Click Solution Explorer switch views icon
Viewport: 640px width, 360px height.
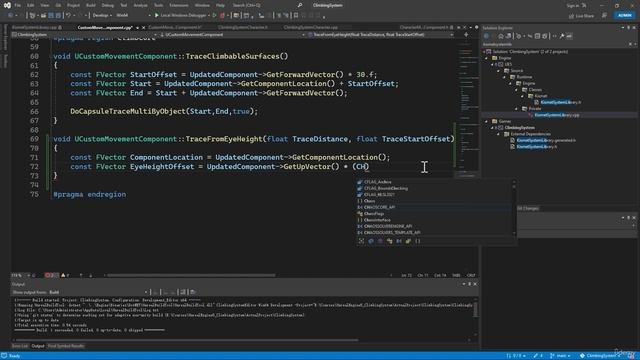point(509,36)
